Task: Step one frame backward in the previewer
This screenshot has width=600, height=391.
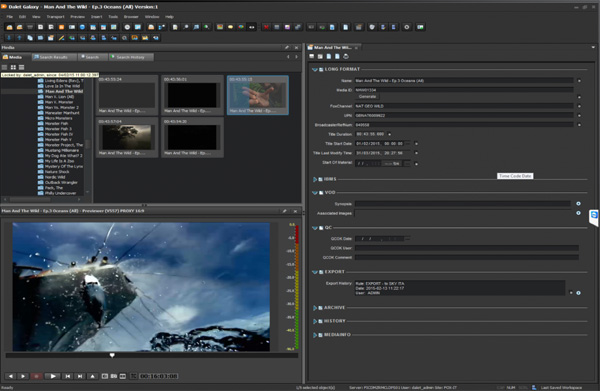Action: [x=10, y=376]
